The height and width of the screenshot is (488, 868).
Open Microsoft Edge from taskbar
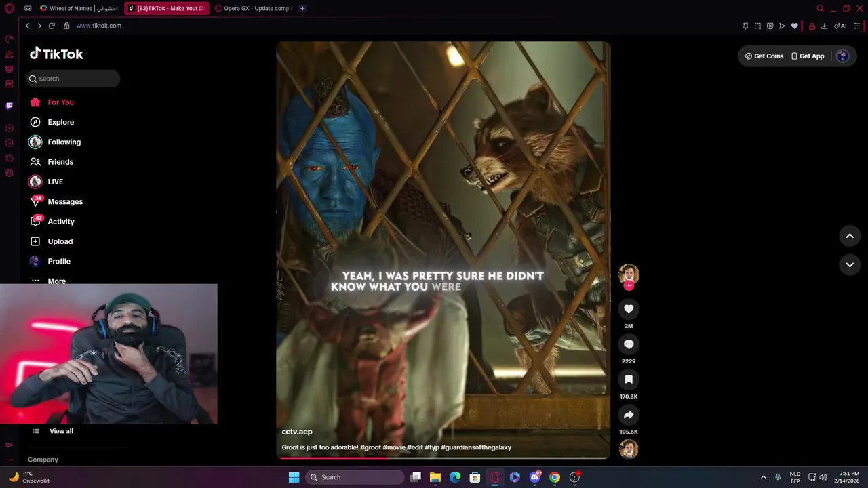(x=455, y=477)
